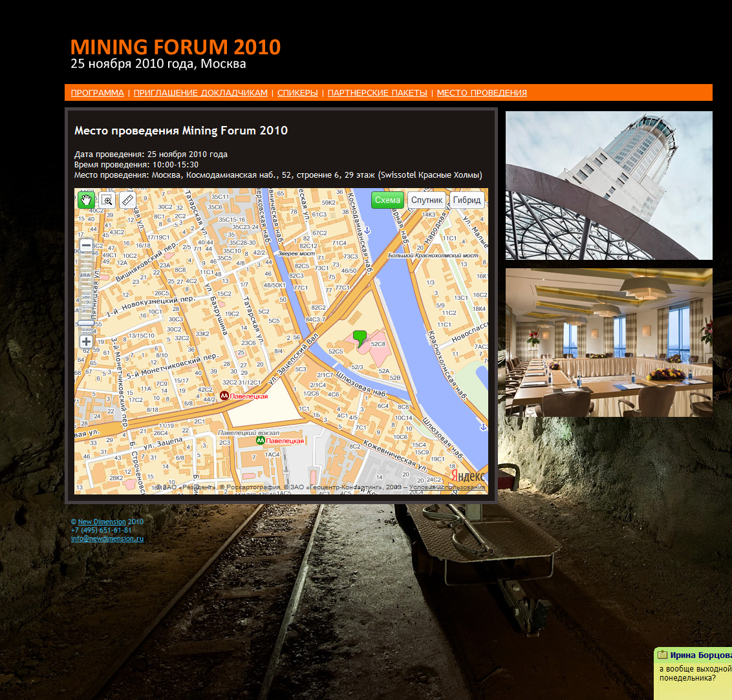Select the hand pan tool on the map
The width and height of the screenshot is (732, 700).
click(x=87, y=200)
